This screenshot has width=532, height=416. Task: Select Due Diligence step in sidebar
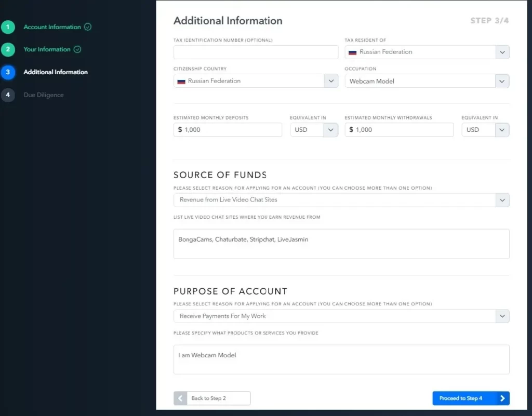point(44,95)
